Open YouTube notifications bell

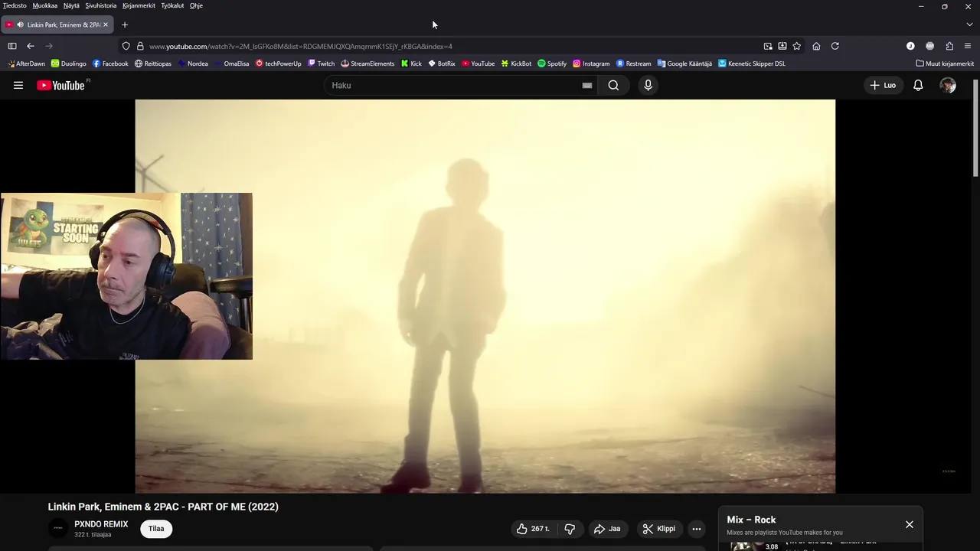pos(918,85)
